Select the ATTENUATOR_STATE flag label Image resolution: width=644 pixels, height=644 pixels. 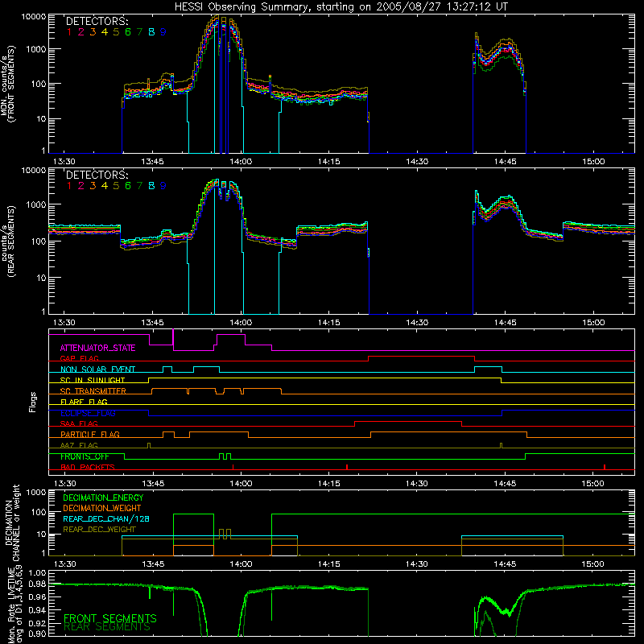click(x=97, y=348)
